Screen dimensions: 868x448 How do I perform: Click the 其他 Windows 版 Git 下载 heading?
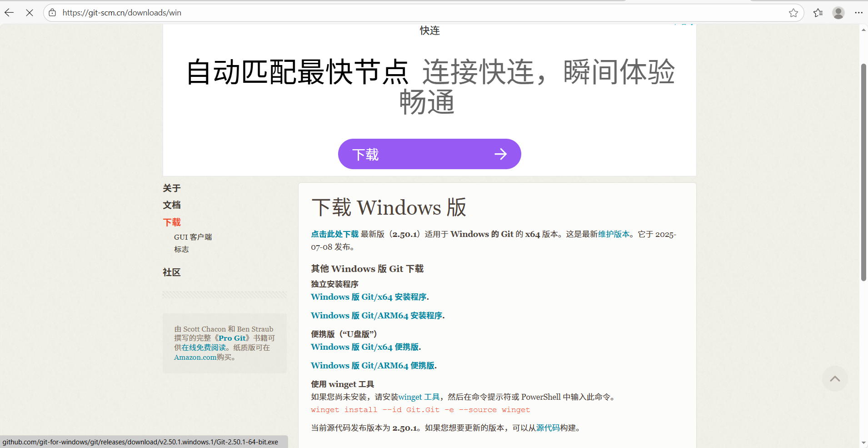(367, 269)
